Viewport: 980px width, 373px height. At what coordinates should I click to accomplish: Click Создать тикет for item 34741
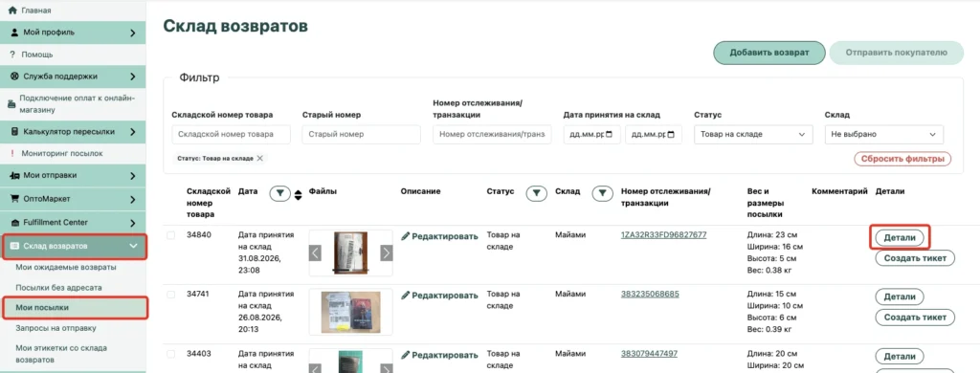(915, 318)
